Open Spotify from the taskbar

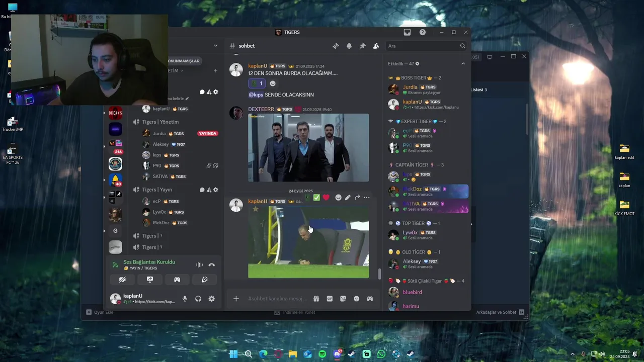point(322,354)
